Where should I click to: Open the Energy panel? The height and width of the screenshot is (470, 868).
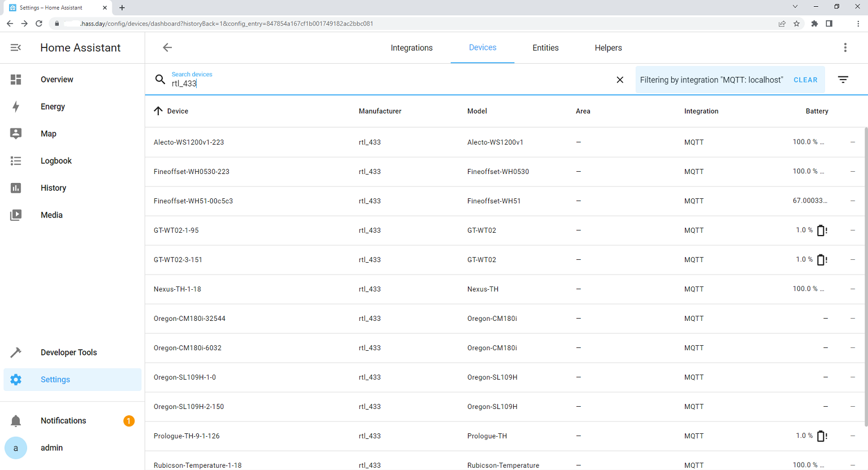coord(53,107)
